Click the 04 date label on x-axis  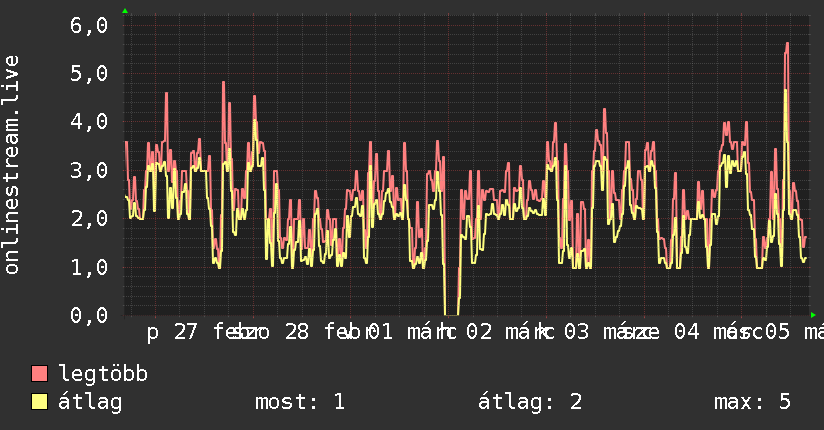point(687,332)
